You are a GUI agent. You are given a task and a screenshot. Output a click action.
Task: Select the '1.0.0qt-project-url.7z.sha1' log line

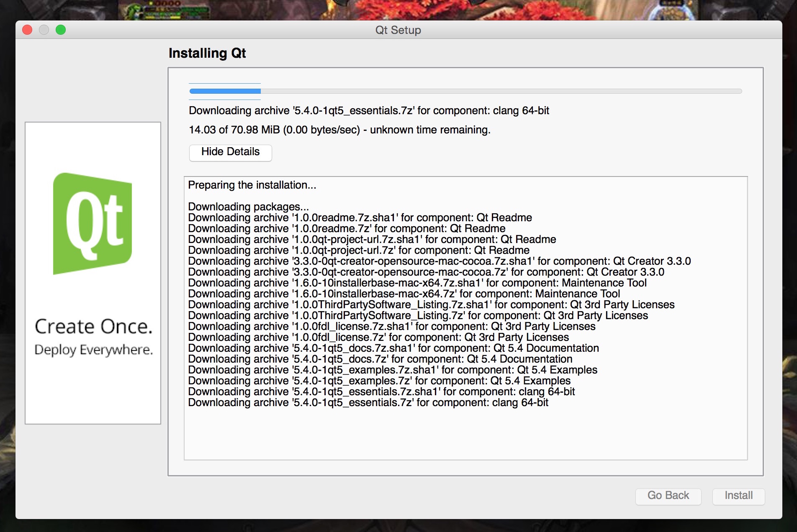[372, 239]
